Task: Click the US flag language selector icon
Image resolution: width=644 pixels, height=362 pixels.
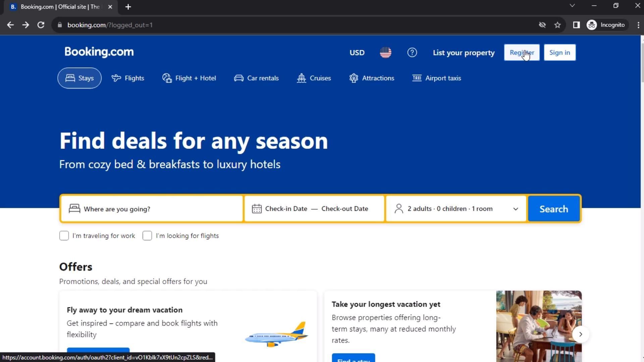Action: click(385, 53)
